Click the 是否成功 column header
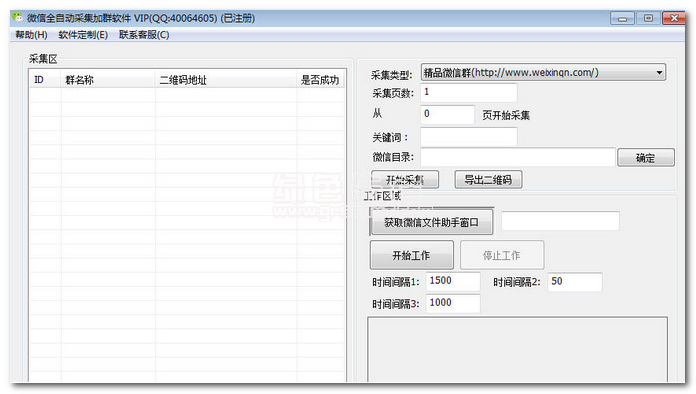This screenshot has height=394, width=696. [x=320, y=80]
